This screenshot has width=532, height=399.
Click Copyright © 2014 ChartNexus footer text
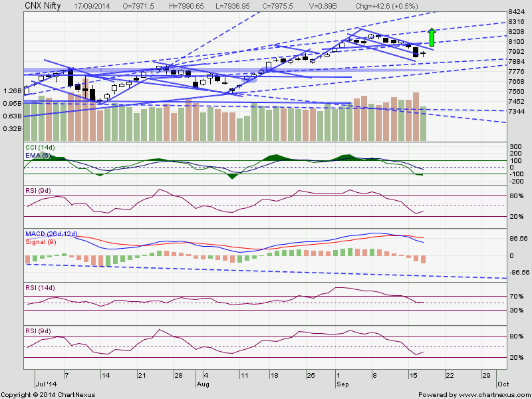tap(48, 395)
